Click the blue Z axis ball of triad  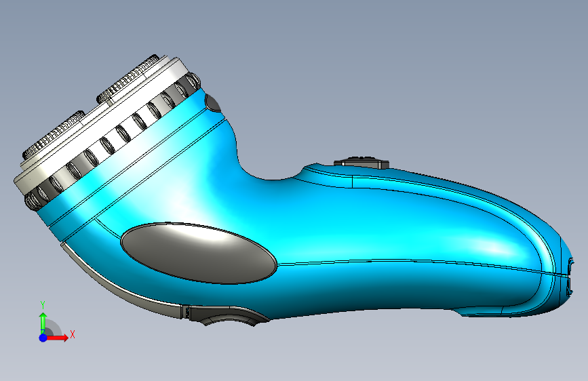43,338
